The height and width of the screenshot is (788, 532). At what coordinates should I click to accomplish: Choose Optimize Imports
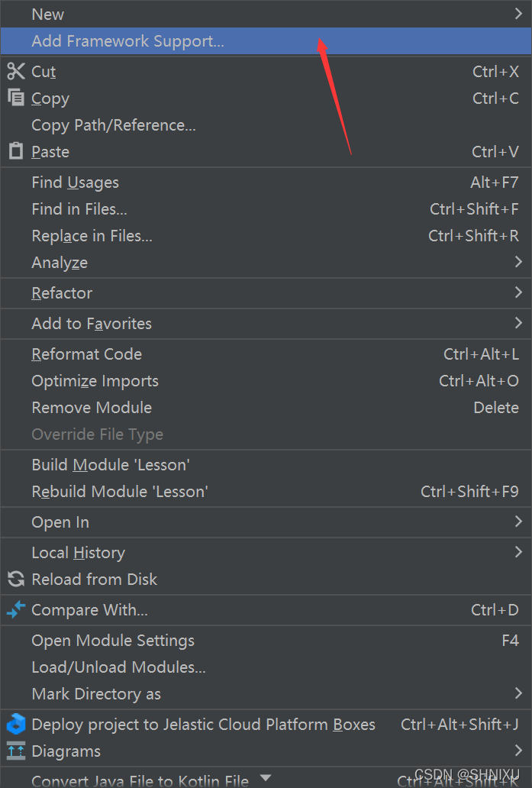(266, 380)
